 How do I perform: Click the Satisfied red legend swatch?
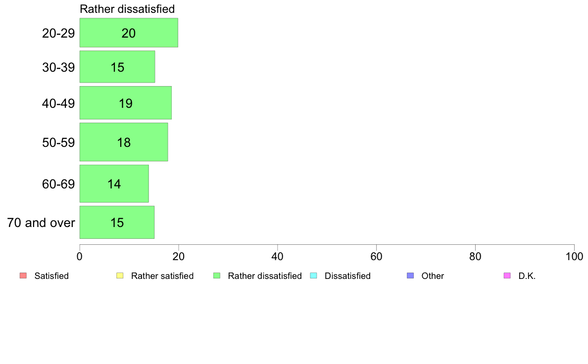[23, 275]
